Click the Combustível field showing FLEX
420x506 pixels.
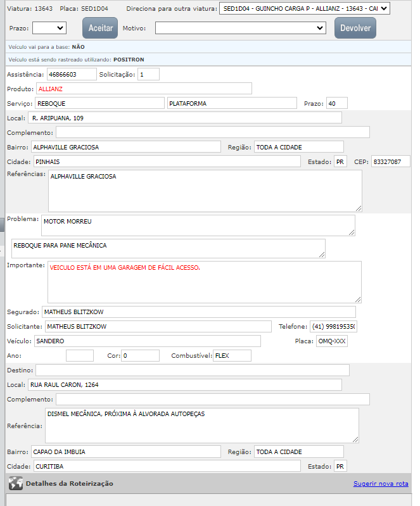[232, 356]
